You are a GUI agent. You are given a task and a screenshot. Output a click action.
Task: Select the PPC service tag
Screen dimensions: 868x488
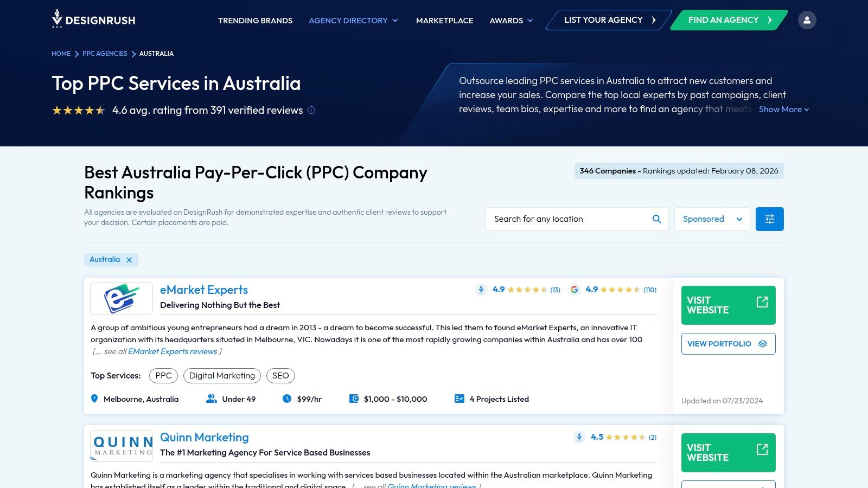pos(163,376)
